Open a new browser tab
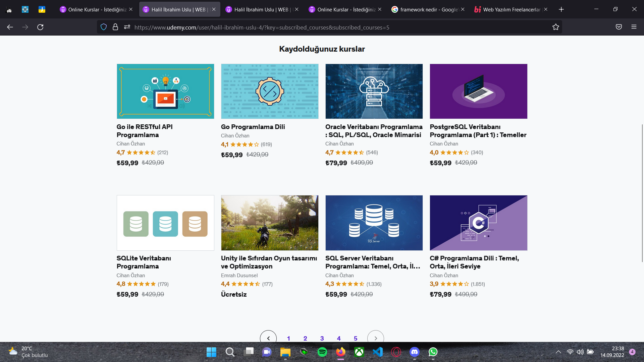The image size is (644, 362). [561, 9]
